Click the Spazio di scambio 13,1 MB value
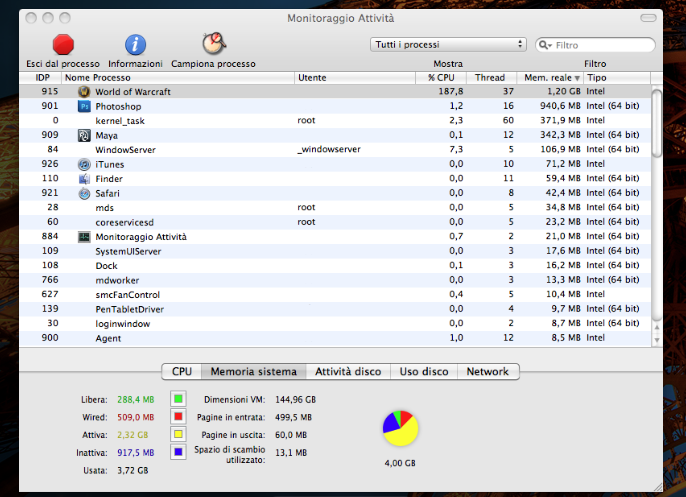This screenshot has width=686, height=497. [291, 452]
